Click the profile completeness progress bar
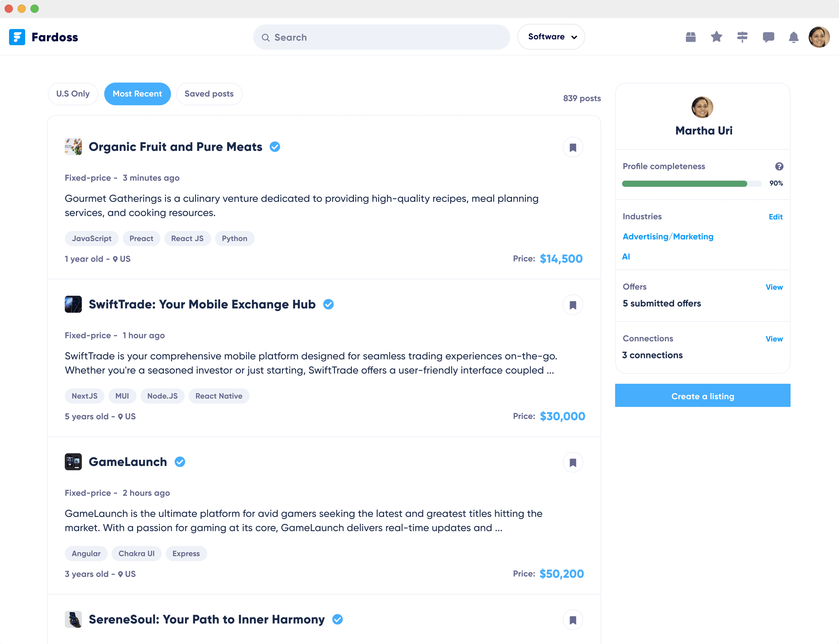 691,184
